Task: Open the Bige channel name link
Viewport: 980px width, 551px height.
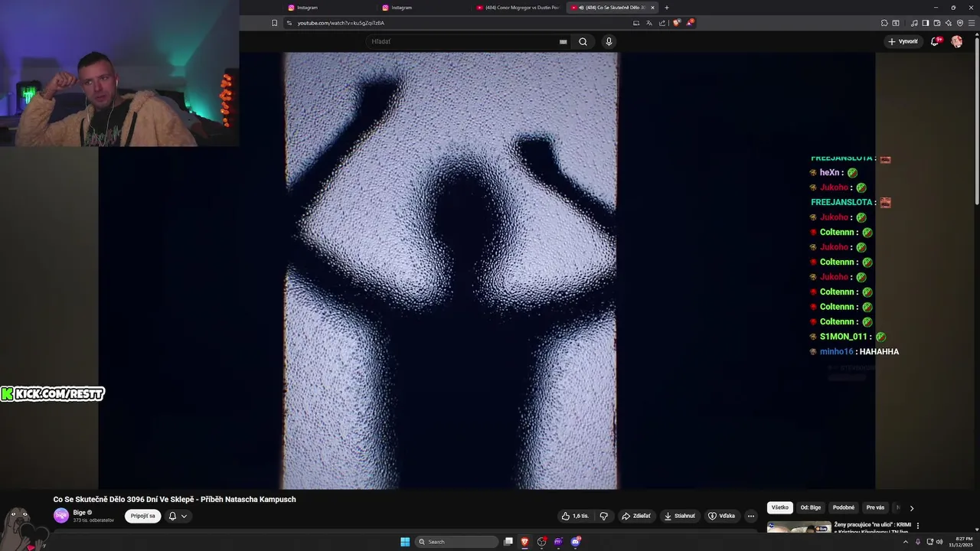Action: [x=80, y=513]
